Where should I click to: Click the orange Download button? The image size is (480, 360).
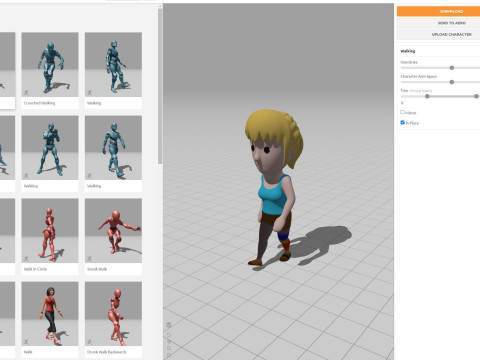[x=438, y=11]
